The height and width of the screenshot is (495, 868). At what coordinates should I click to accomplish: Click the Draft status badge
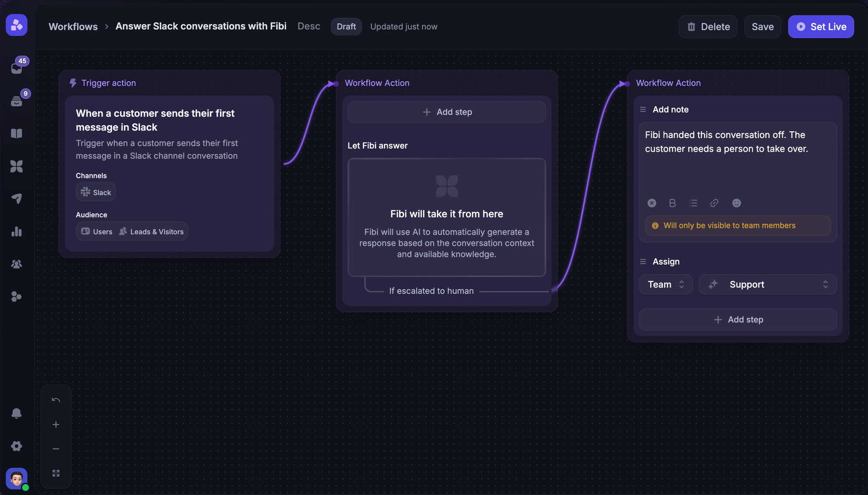346,26
